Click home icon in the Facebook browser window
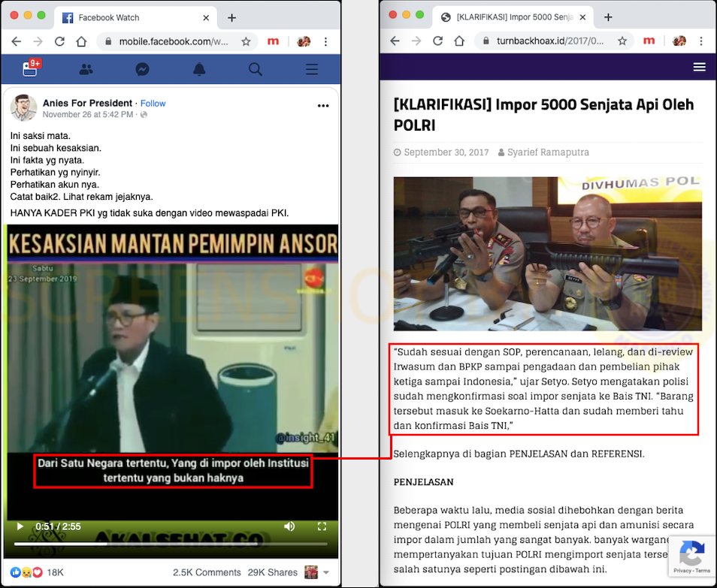The height and width of the screenshot is (588, 717). tap(81, 41)
